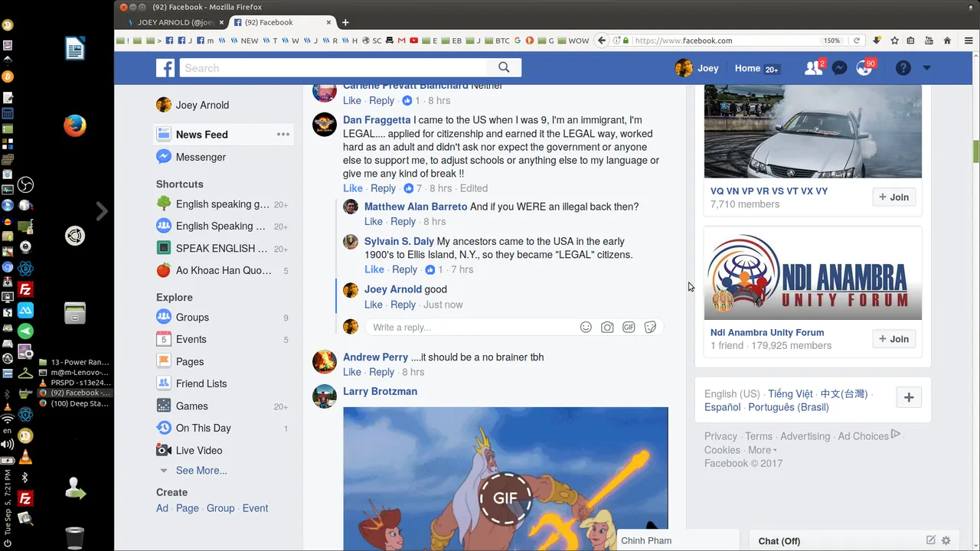Switch language to Tiếng Việt
Viewport: 980px width, 551px height.
pos(790,393)
